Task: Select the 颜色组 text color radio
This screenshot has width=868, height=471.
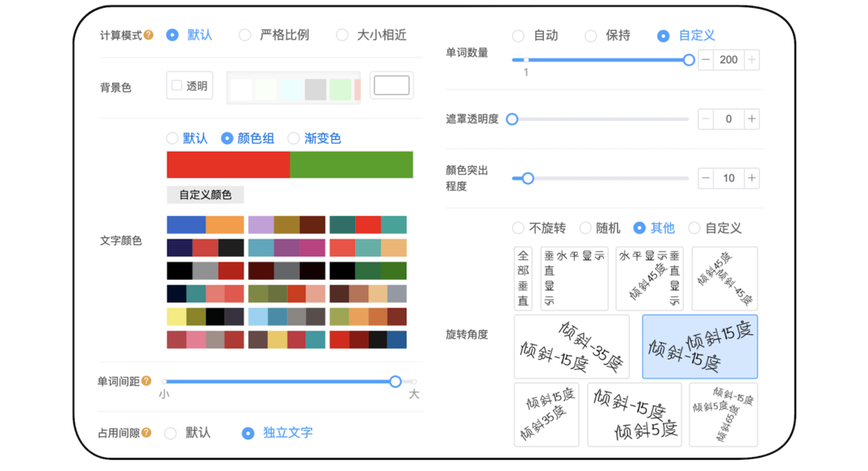Action: click(227, 138)
